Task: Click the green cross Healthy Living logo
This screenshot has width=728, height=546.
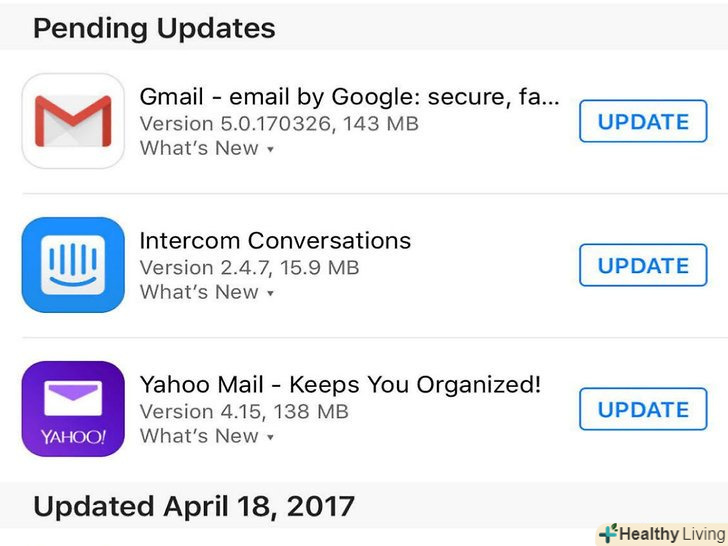Action: [x=608, y=534]
